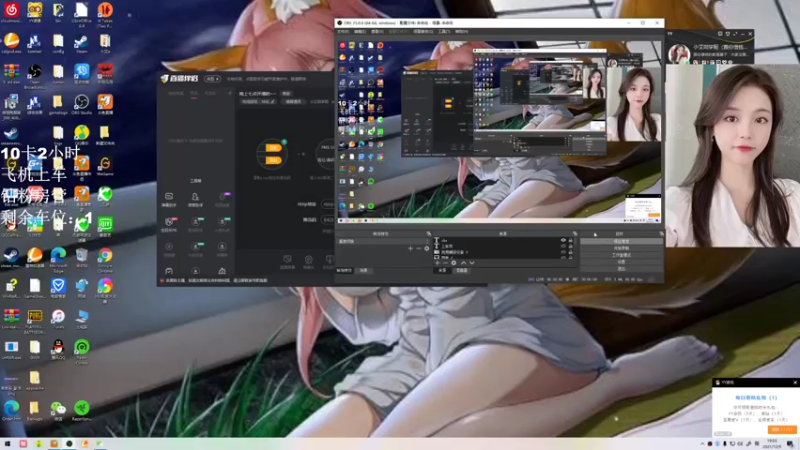Open the scene transition type dropdown in OBS
This screenshot has width=800, height=450.
384,241
